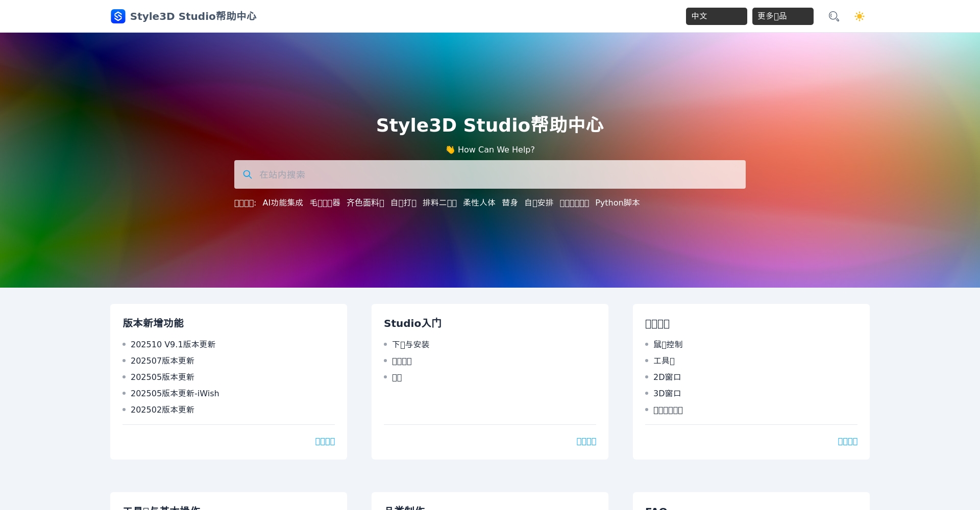Open the AI功能集成 hot search link

coord(282,202)
